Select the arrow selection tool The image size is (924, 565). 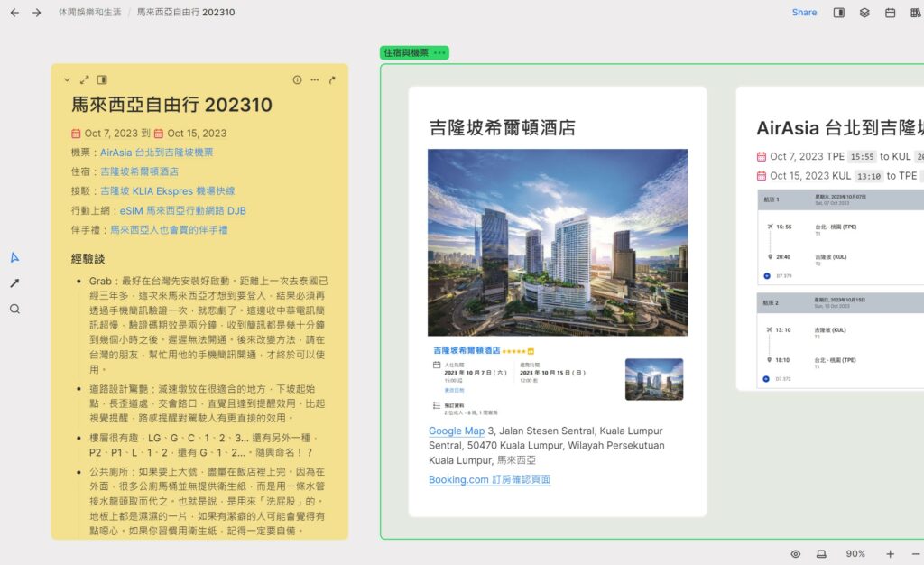(x=14, y=256)
